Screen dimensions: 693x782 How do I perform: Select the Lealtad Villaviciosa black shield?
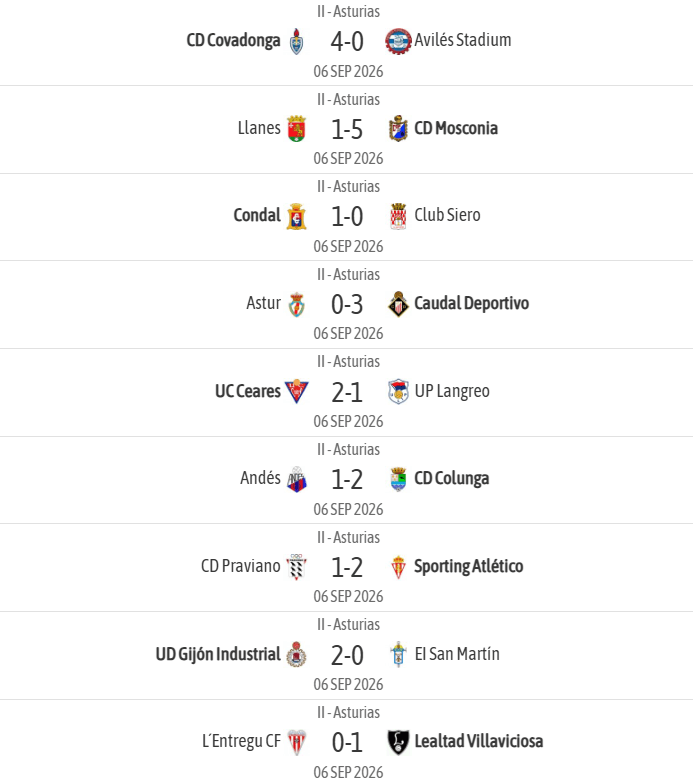point(398,742)
